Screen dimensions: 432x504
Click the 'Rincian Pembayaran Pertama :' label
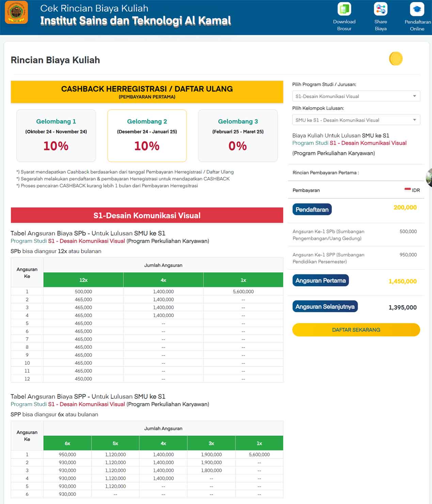click(326, 173)
